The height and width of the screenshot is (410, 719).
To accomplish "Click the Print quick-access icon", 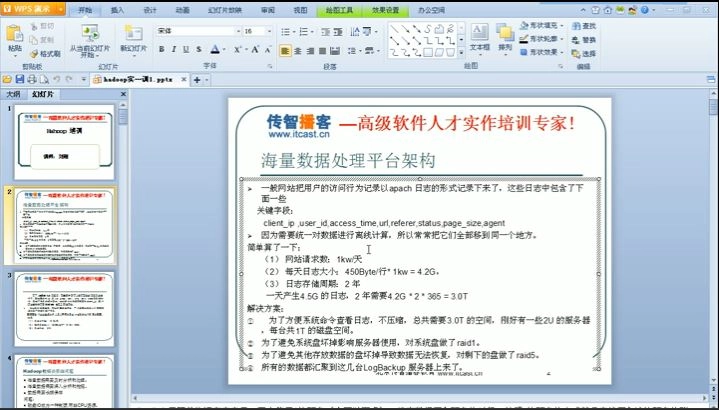I will [x=32, y=79].
